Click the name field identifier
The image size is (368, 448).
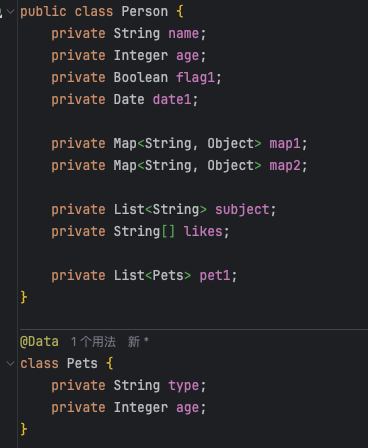point(183,34)
